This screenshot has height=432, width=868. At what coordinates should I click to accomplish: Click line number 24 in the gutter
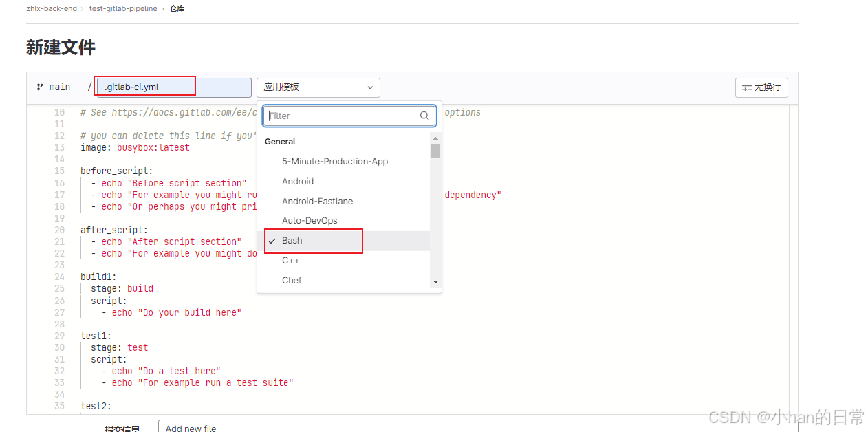(x=59, y=277)
